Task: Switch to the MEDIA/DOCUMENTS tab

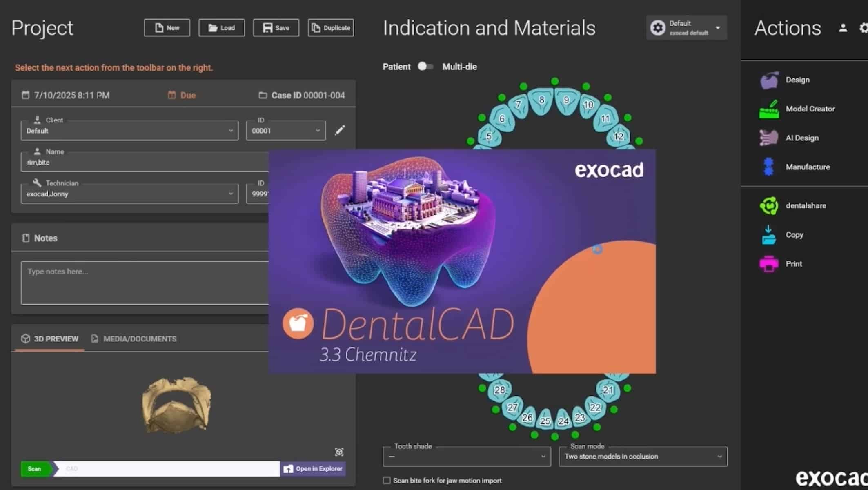Action: coord(134,339)
